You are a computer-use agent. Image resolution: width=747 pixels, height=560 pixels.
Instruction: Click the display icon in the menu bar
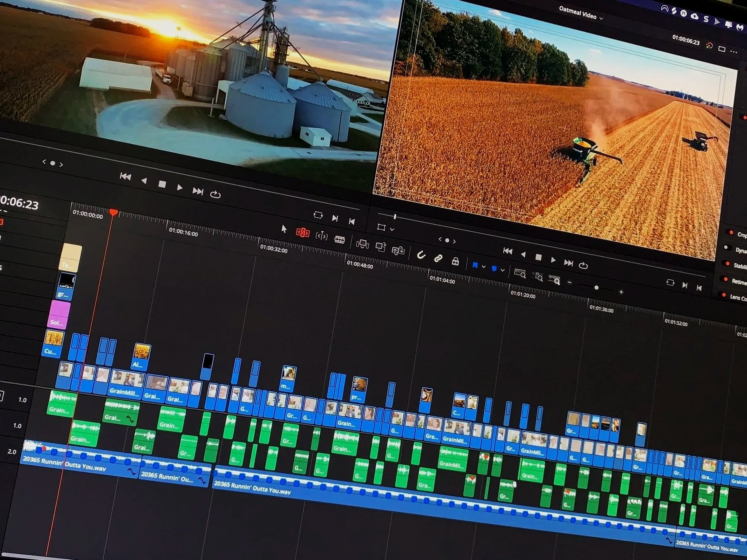pos(729,24)
